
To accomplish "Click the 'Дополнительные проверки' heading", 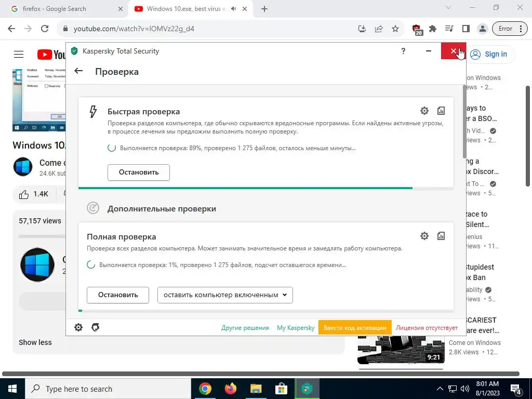I will [162, 209].
